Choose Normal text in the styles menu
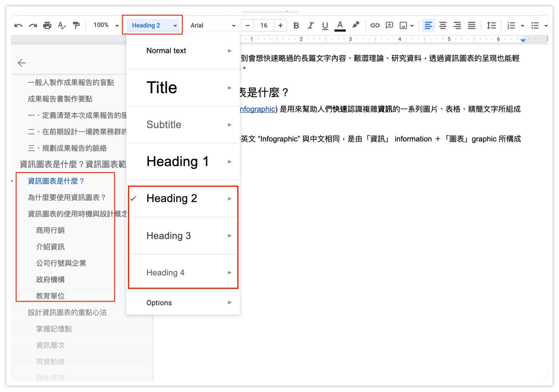This screenshot has width=559, height=392. [166, 50]
